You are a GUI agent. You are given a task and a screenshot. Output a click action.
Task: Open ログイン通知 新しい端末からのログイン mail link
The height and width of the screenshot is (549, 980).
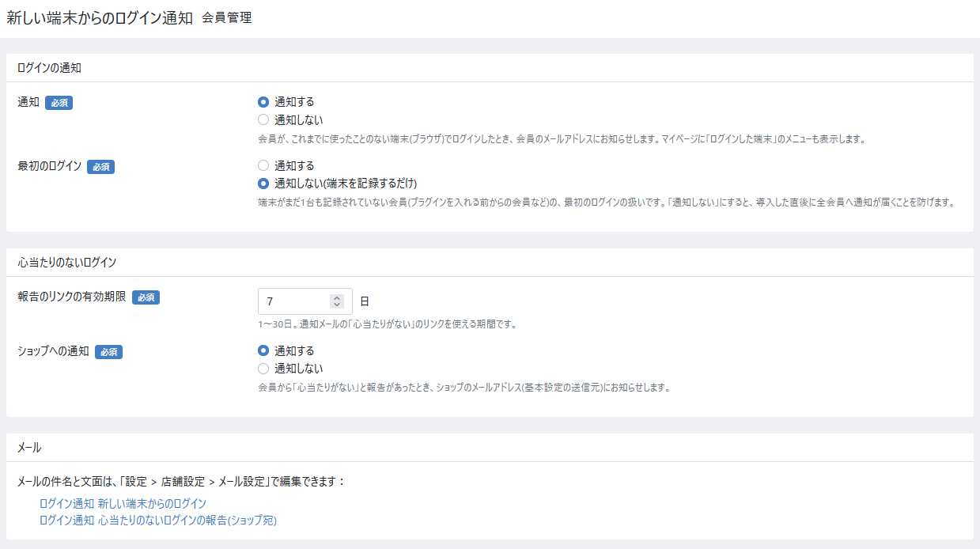pos(123,504)
